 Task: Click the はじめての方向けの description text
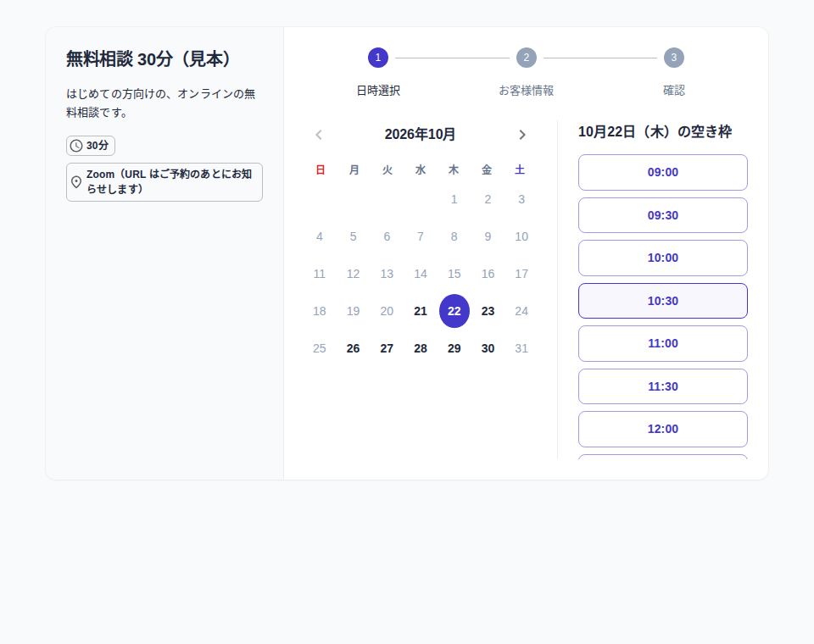pos(161,103)
